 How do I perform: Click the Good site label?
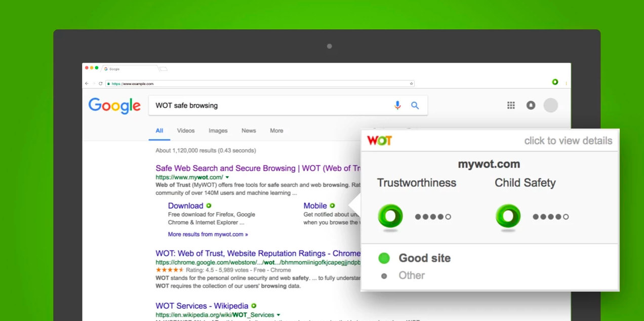pos(424,258)
